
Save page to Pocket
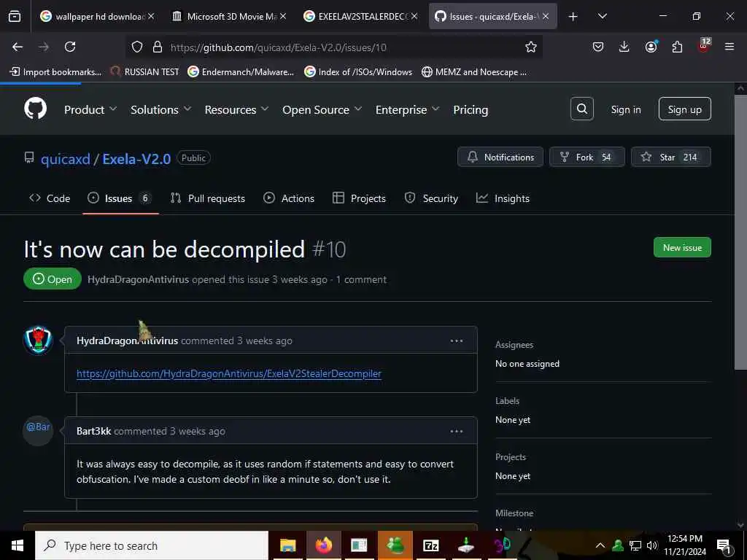(598, 47)
